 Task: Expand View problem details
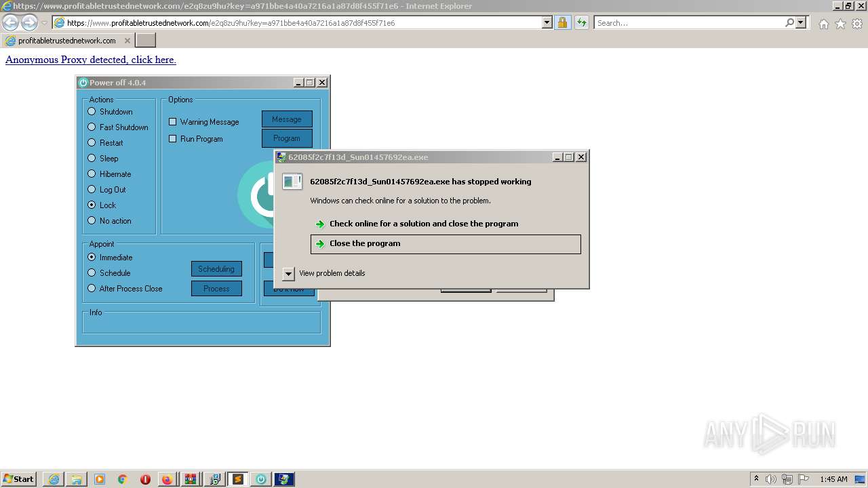pyautogui.click(x=288, y=274)
